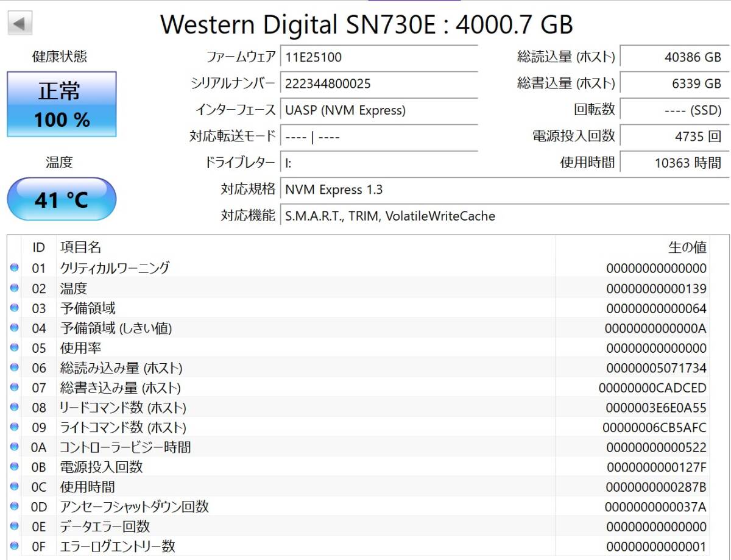This screenshot has height=560, width=731.
Task: Click the firmware field showing 11E25100
Action: (379, 57)
